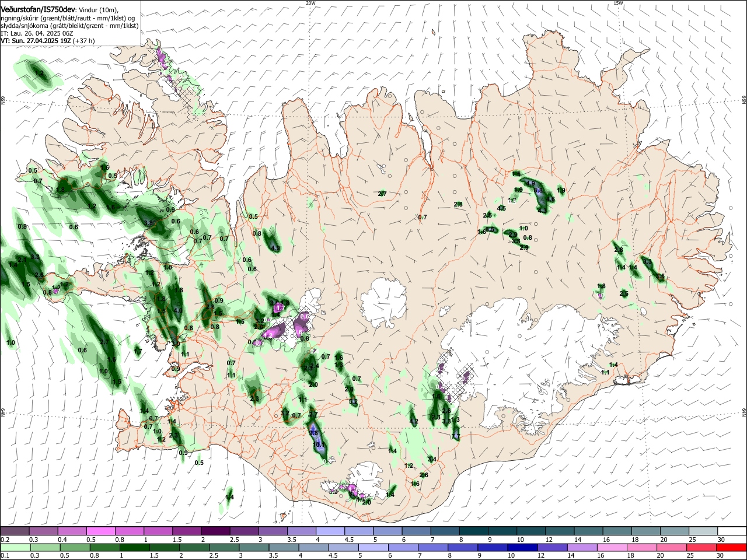Click the 2 grey-green swatch on rain scale

click(194, 547)
